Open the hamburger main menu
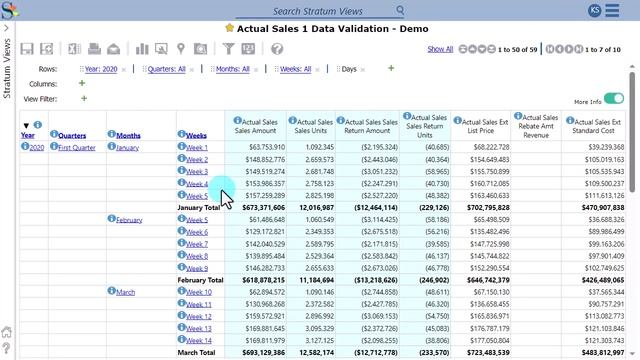The width and height of the screenshot is (640, 360). (x=612, y=11)
